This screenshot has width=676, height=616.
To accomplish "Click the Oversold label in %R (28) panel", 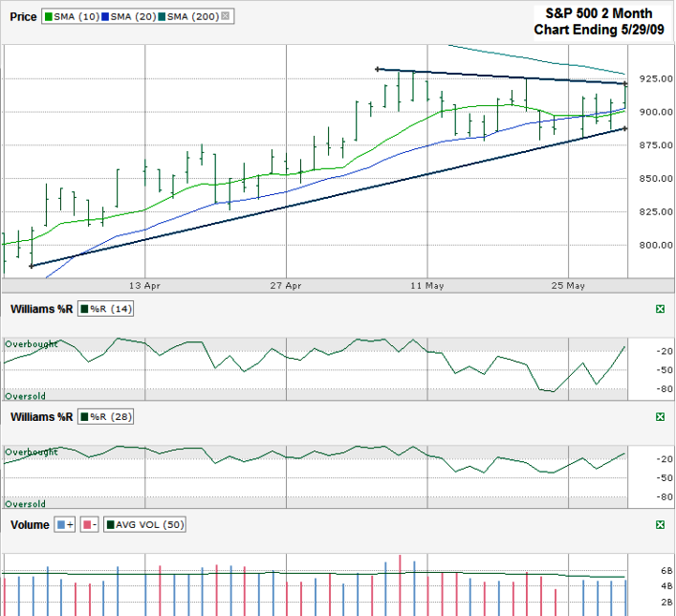I will click(x=25, y=504).
